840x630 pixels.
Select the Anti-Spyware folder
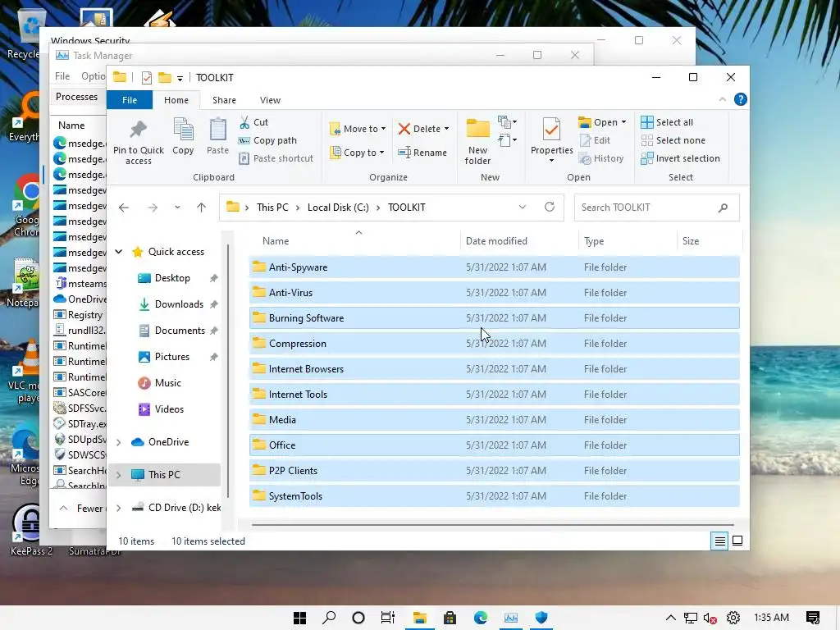(x=494, y=267)
